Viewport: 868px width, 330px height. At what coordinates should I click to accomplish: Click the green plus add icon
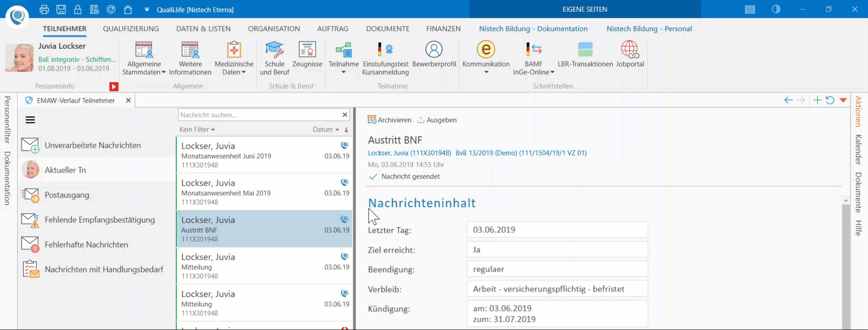(x=817, y=100)
